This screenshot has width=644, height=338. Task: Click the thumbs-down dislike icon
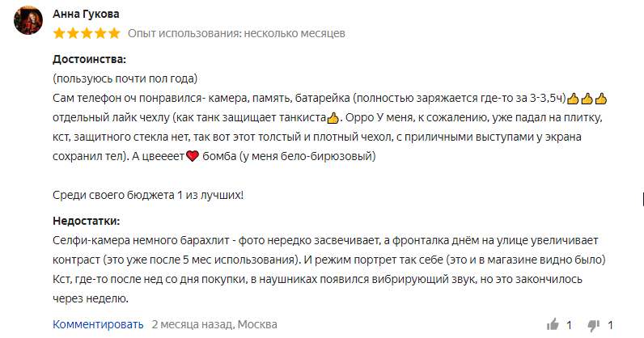pyautogui.click(x=594, y=325)
